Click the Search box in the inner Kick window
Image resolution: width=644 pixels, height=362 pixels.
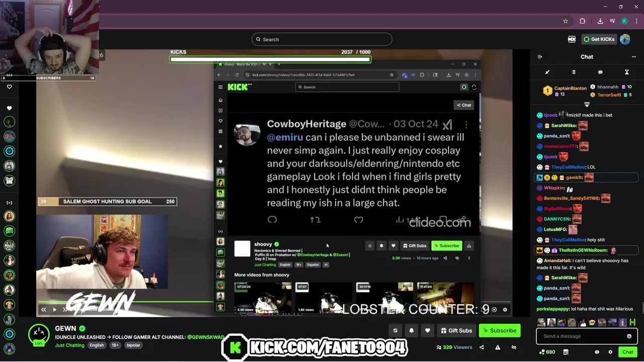(347, 87)
